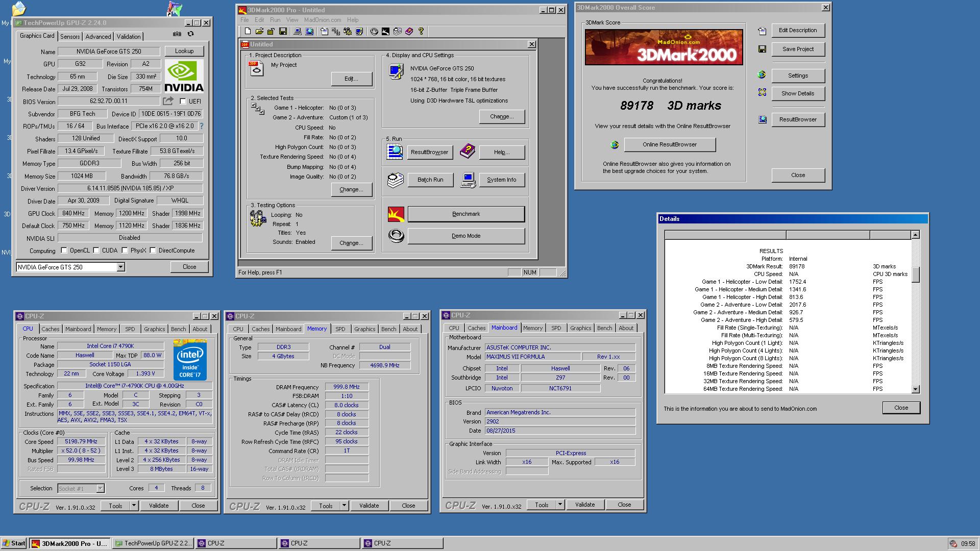Switch to Advanced tab in GPU-Z

(98, 36)
